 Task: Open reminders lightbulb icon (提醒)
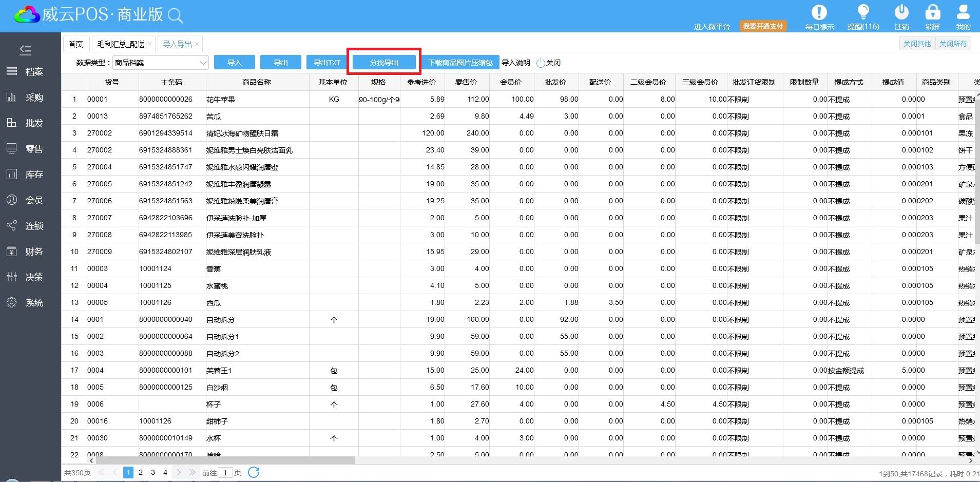pos(863,12)
